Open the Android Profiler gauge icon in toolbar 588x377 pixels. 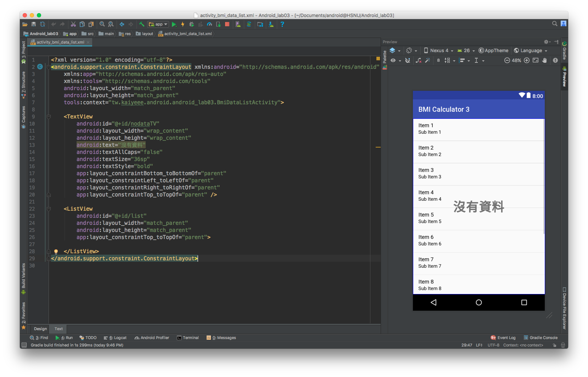pos(209,24)
